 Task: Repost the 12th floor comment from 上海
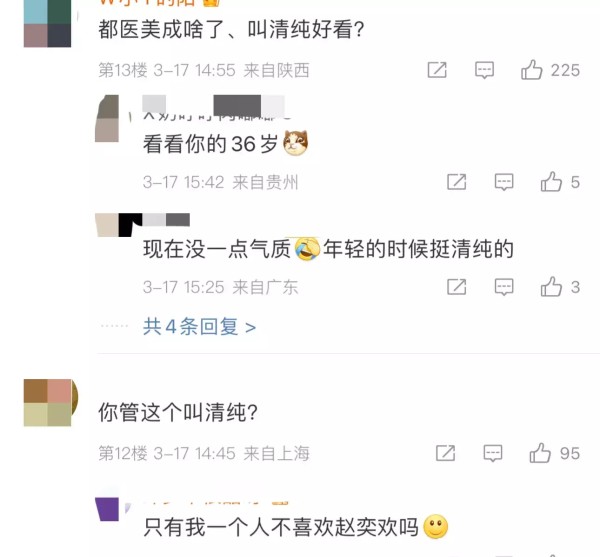[445, 453]
